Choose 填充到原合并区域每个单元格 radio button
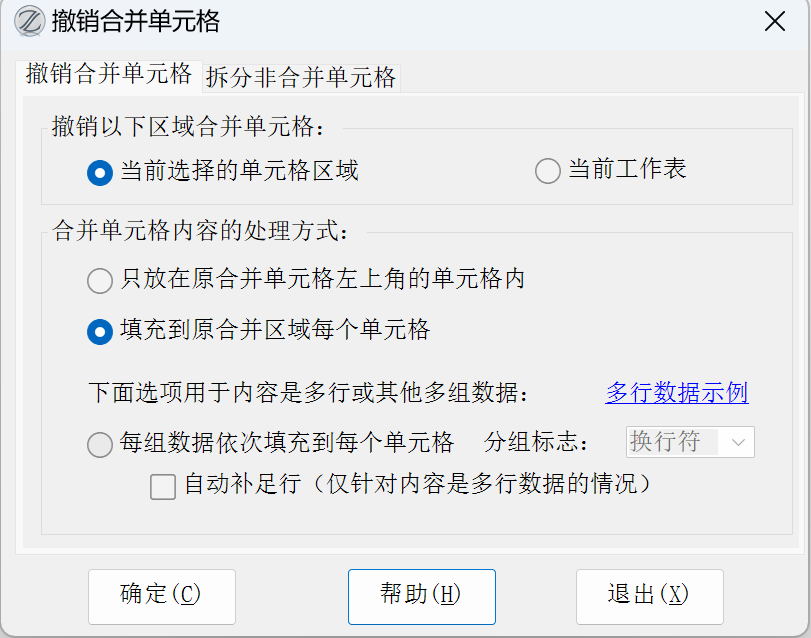Image resolution: width=811 pixels, height=638 pixels. 100,331
